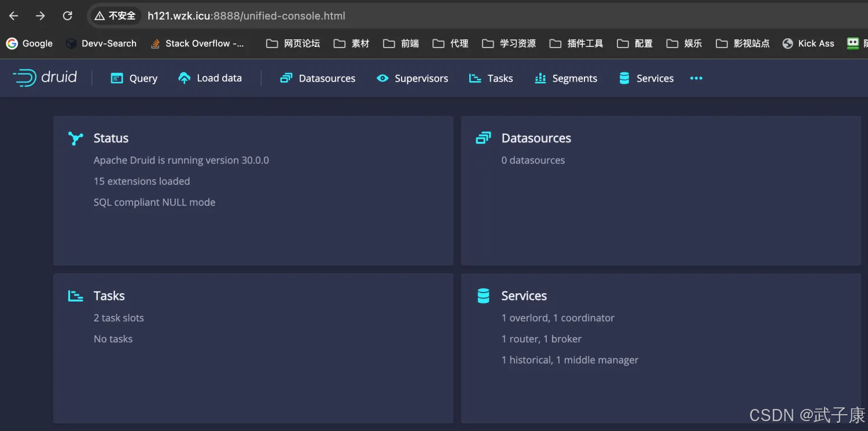The height and width of the screenshot is (431, 868).
Task: Open the Stack Overflow bookmark
Action: pos(197,43)
